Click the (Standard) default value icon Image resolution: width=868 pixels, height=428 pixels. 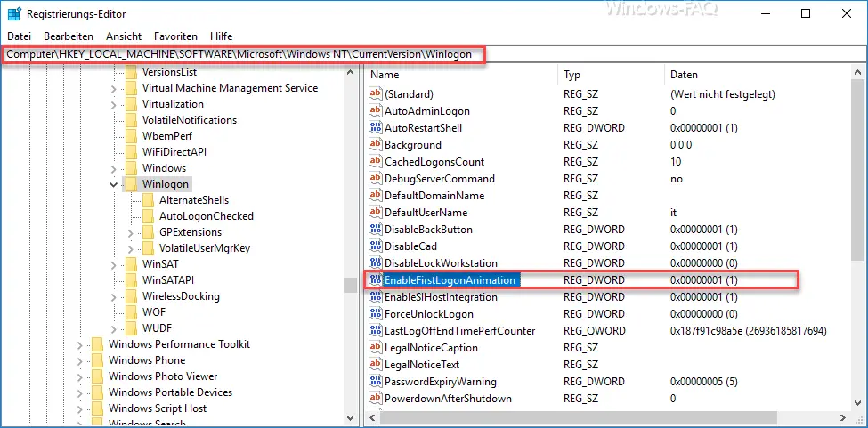[376, 94]
